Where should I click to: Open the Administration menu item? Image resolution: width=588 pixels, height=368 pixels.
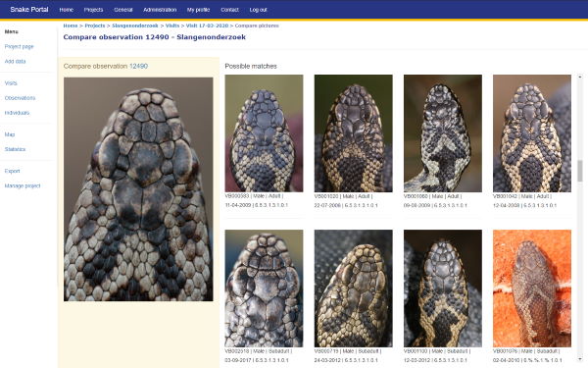[x=160, y=10]
